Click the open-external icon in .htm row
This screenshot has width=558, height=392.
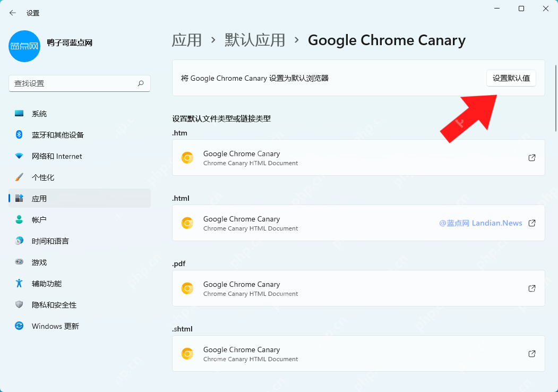(x=531, y=158)
